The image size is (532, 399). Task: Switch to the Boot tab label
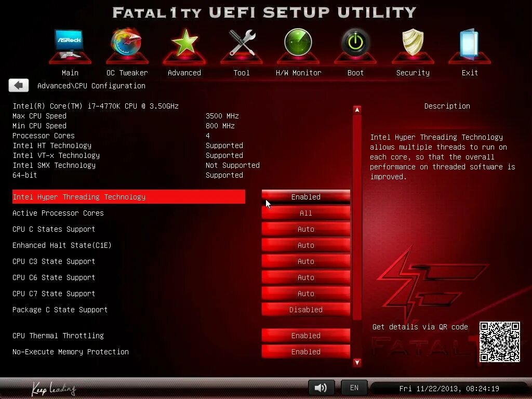[355, 73]
